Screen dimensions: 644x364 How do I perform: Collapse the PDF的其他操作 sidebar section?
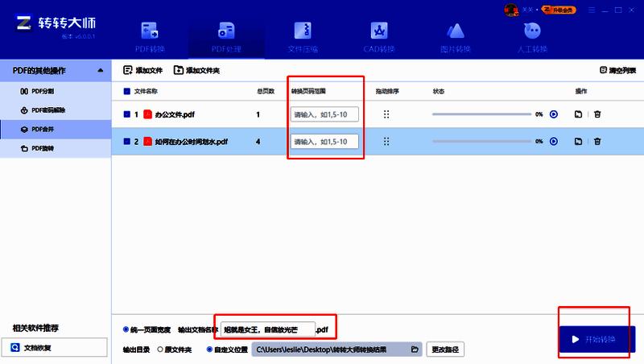(x=99, y=71)
